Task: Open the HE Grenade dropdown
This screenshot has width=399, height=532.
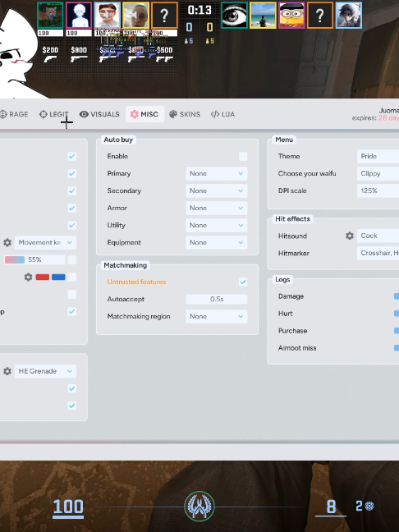Action: coord(45,371)
